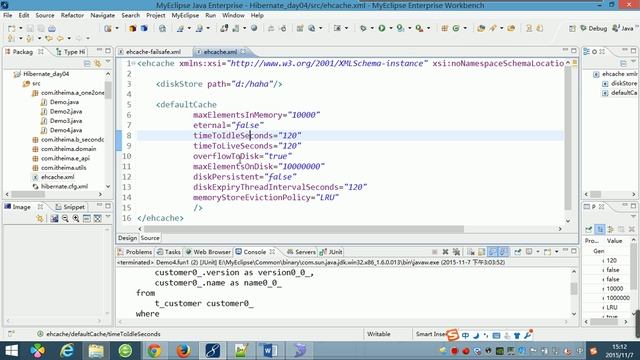Image resolution: width=640 pixels, height=360 pixels.
Task: Open the New file dropdown arrow
Action: [x=20, y=28]
